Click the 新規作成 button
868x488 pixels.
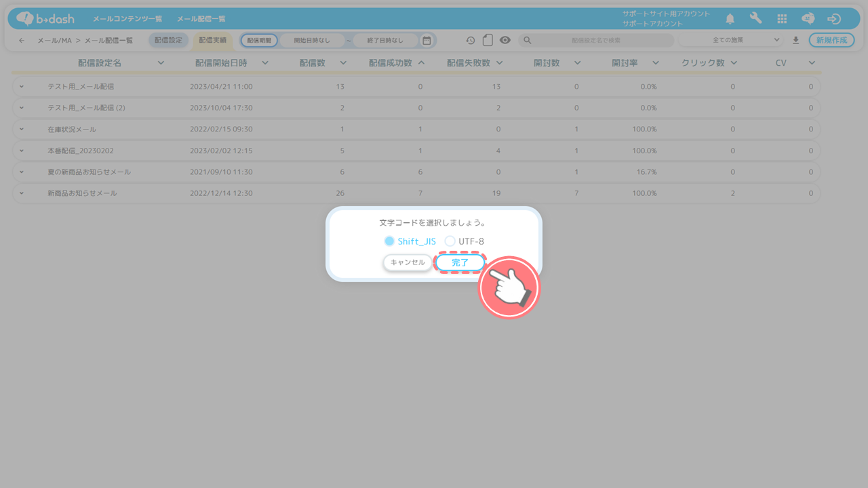(831, 41)
